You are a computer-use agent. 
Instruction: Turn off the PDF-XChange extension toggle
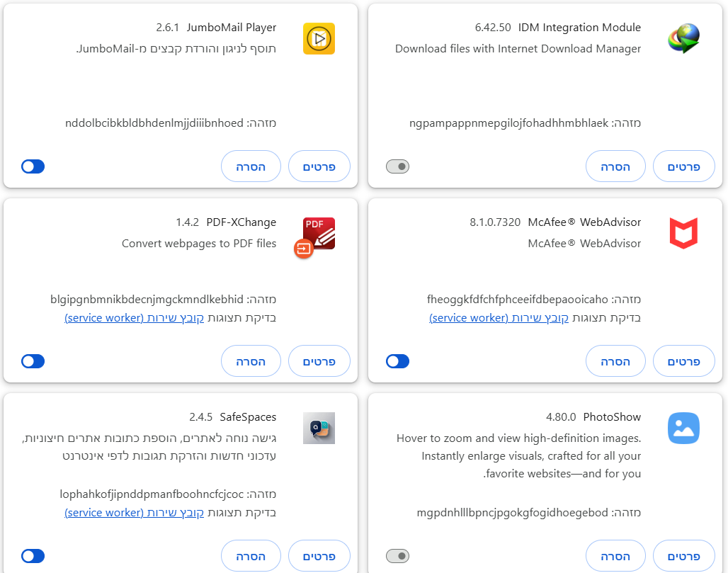click(33, 361)
